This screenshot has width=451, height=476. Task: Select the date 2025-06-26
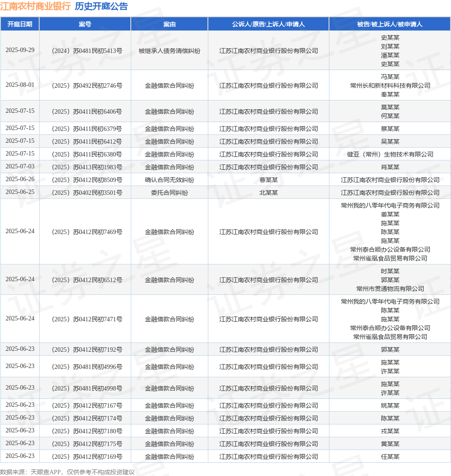pos(20,179)
